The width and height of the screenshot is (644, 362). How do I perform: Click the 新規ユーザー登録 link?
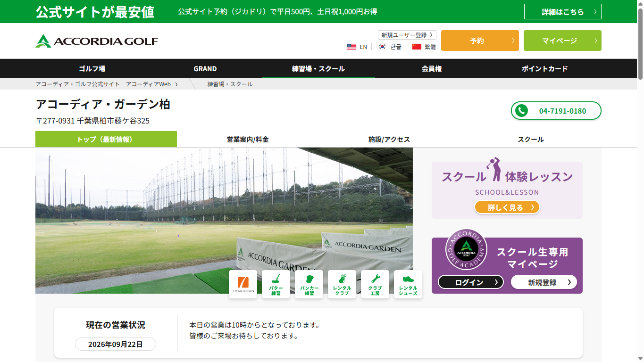coord(407,35)
